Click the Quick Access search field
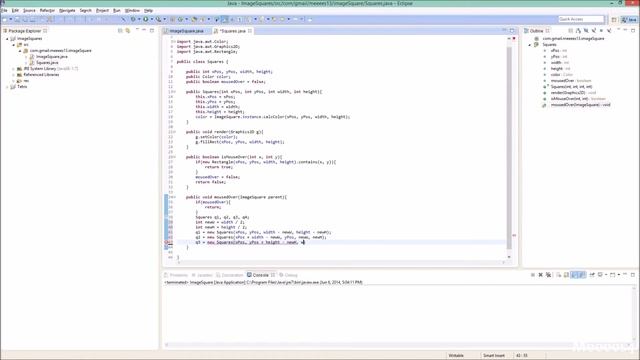The width and height of the screenshot is (640, 360). point(581,19)
